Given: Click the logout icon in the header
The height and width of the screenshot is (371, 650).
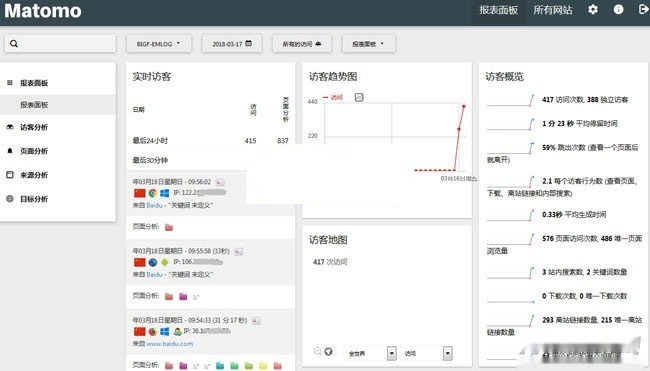Looking at the screenshot, I should (x=644, y=10).
